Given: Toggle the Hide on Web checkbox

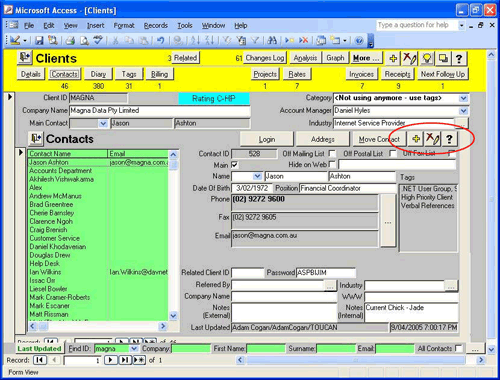Looking at the screenshot, I should click(332, 164).
